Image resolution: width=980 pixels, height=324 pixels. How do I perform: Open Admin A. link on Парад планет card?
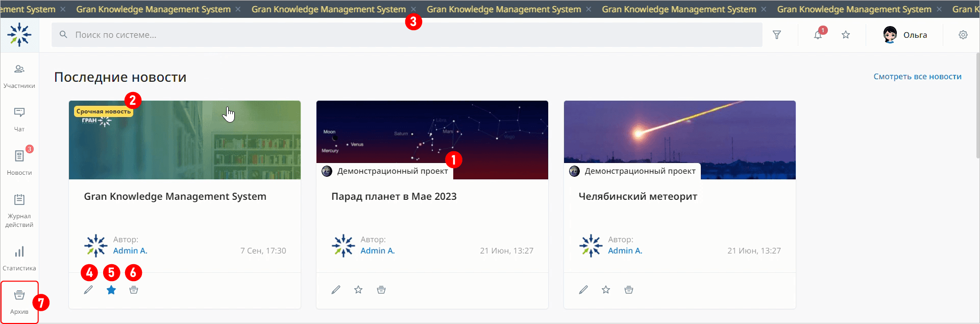(x=378, y=251)
